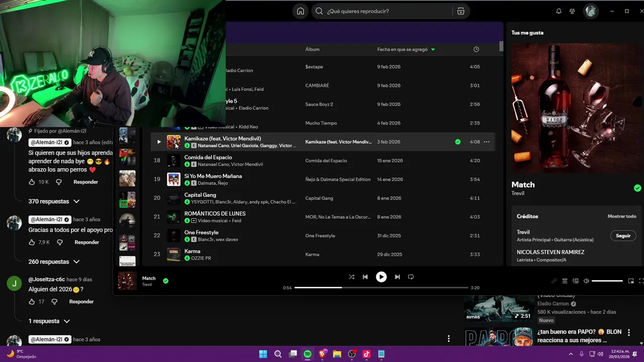644x362 pixels.
Task: Like the comment with 10 K likes
Action: coord(32,182)
